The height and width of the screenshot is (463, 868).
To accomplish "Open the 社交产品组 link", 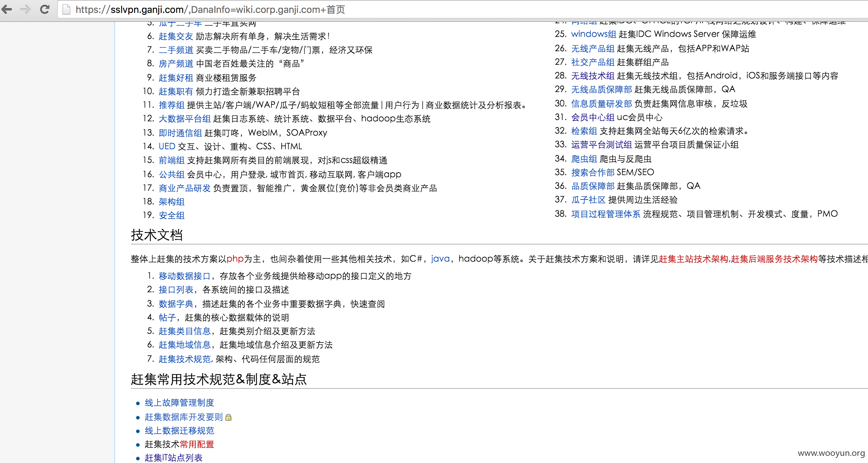I will tap(593, 62).
